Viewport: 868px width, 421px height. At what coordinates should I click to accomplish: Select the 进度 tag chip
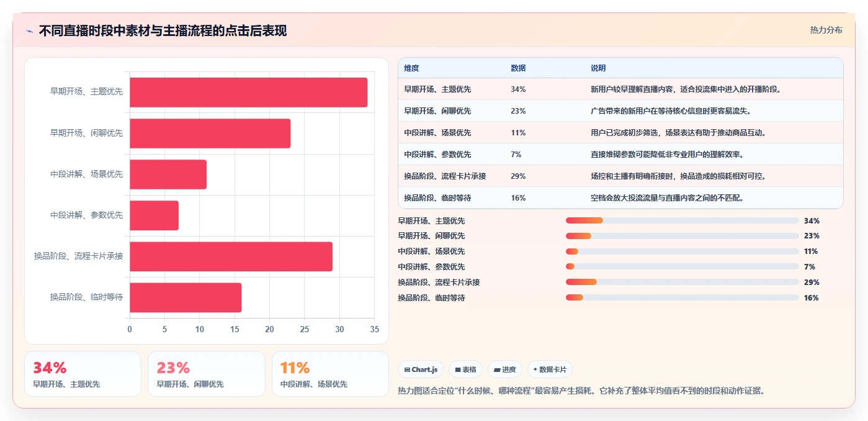pos(505,369)
